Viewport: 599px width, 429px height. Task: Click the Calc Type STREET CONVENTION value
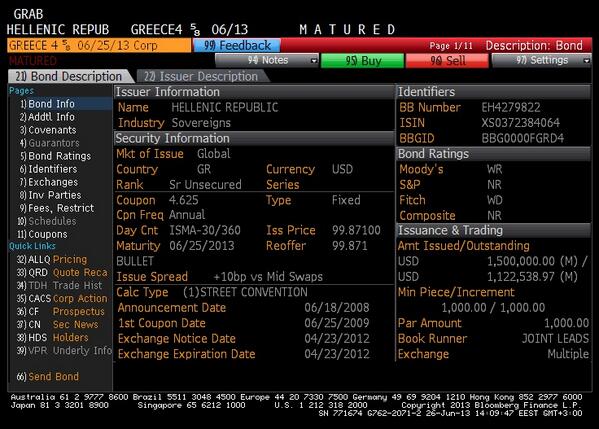coord(245,292)
